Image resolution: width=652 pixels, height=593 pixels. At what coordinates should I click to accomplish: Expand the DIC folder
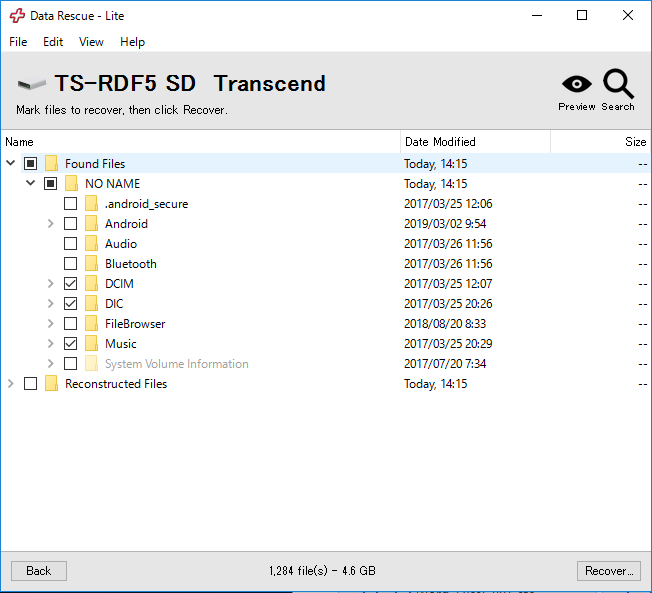(x=51, y=304)
